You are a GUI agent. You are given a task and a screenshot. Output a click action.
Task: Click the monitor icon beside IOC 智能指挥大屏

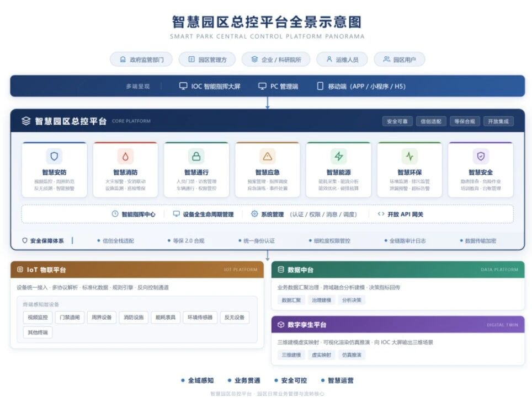click(183, 86)
